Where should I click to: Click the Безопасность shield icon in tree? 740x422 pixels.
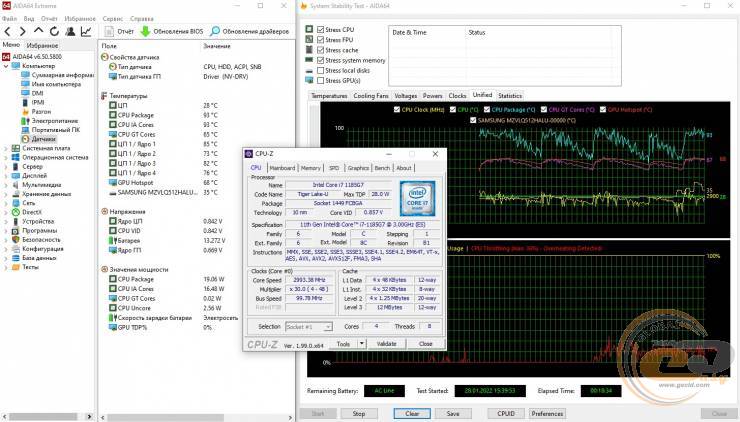tap(16, 240)
